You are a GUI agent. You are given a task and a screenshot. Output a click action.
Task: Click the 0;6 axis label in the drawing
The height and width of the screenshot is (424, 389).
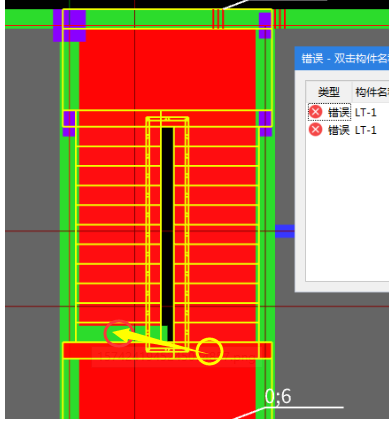point(278,396)
